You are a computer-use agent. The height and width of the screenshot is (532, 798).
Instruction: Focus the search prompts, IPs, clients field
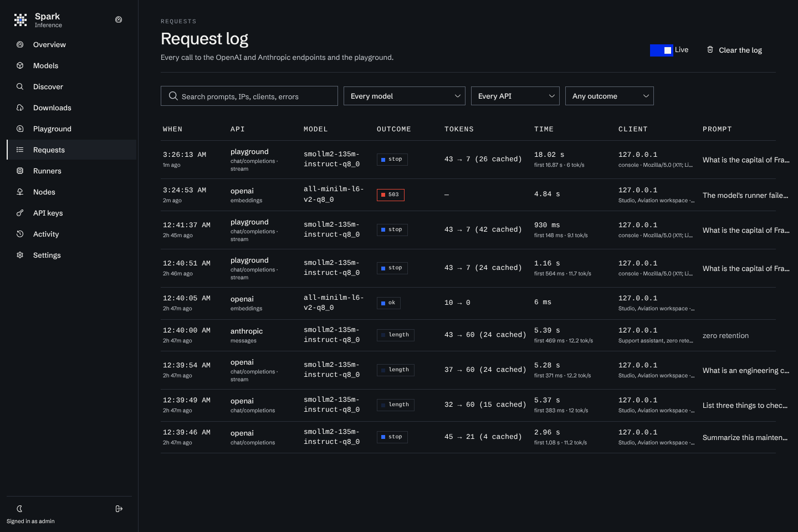click(249, 96)
